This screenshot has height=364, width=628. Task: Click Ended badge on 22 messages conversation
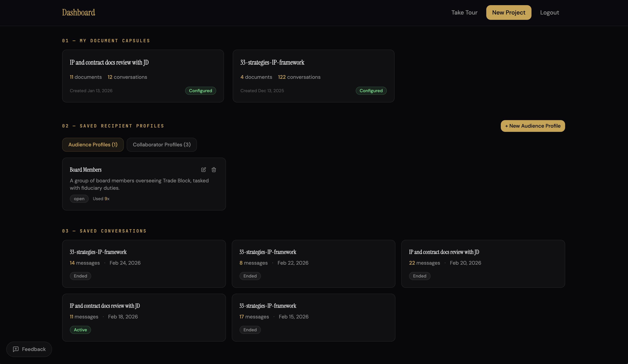420,276
